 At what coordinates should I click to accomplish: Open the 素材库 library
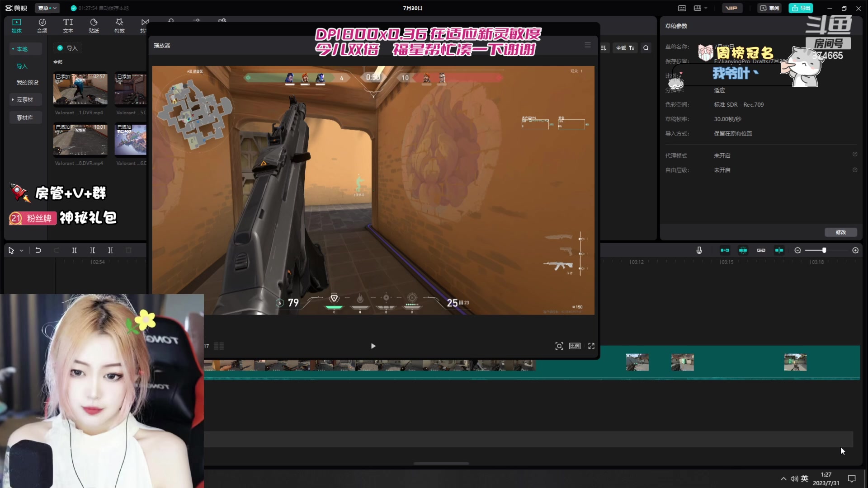[x=25, y=117]
